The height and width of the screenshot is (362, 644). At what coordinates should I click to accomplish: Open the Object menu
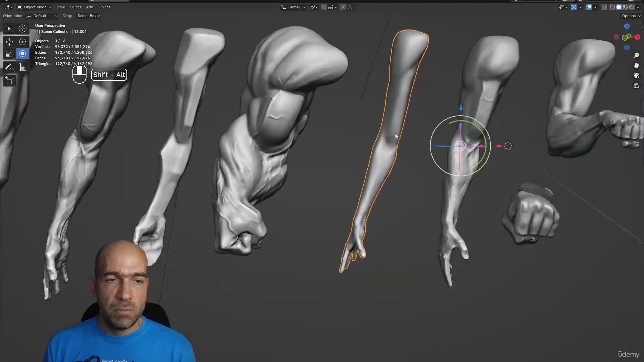(104, 7)
